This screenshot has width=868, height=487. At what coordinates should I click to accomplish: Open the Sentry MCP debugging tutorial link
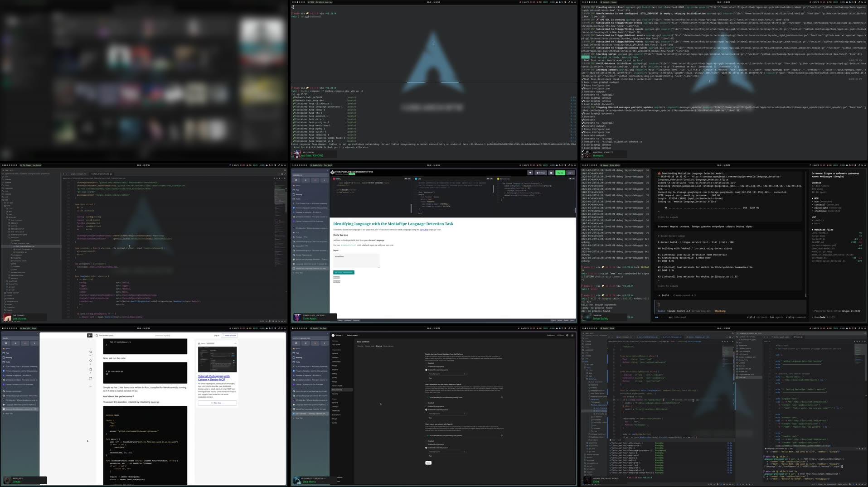(214, 378)
